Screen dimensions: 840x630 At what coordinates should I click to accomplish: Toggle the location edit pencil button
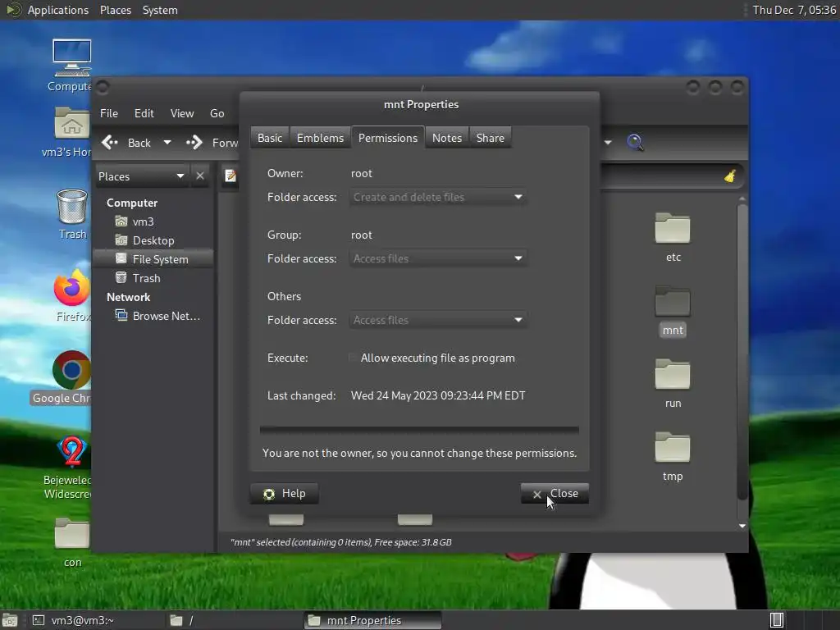click(x=231, y=176)
